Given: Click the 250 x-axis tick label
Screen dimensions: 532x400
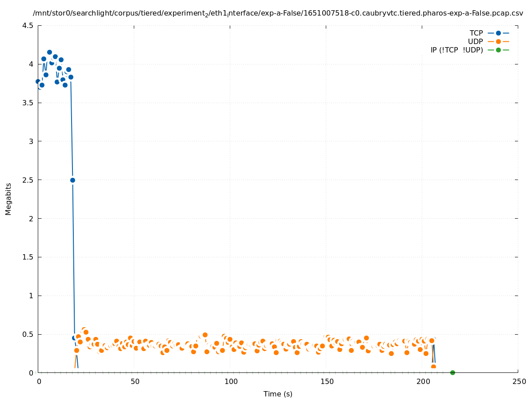Looking at the screenshot, I should pyautogui.click(x=518, y=381).
